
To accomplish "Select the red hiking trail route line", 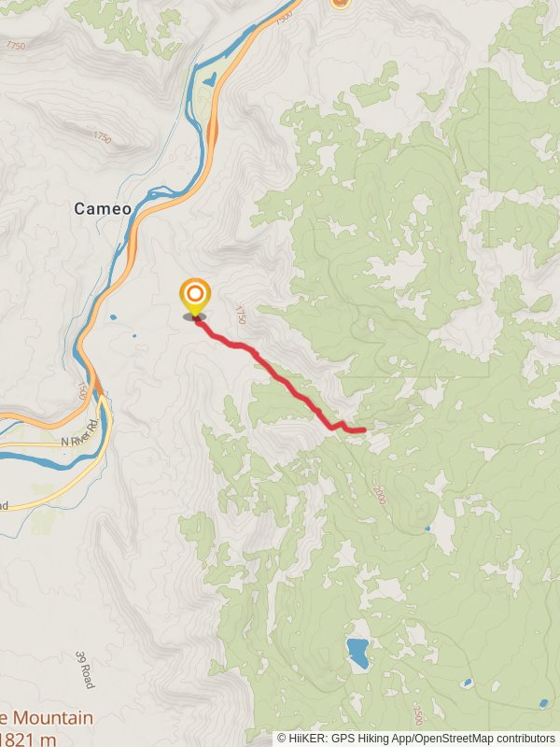I will tap(281, 378).
